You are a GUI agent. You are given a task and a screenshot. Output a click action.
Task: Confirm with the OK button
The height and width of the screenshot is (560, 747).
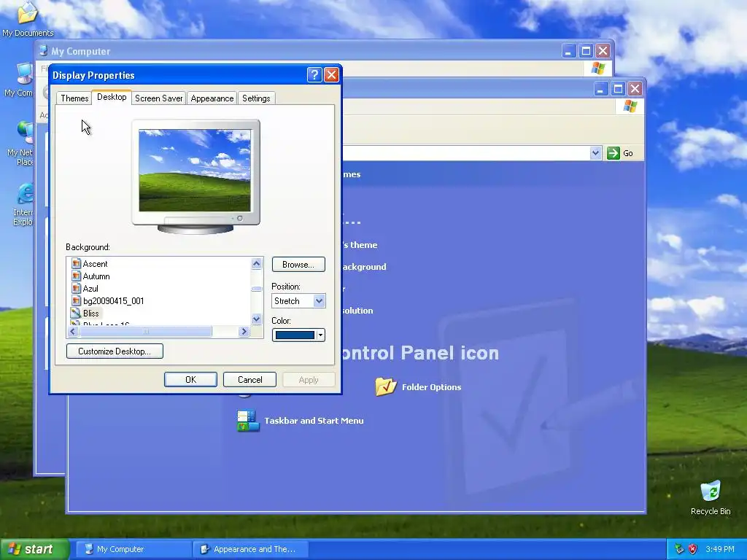point(190,379)
